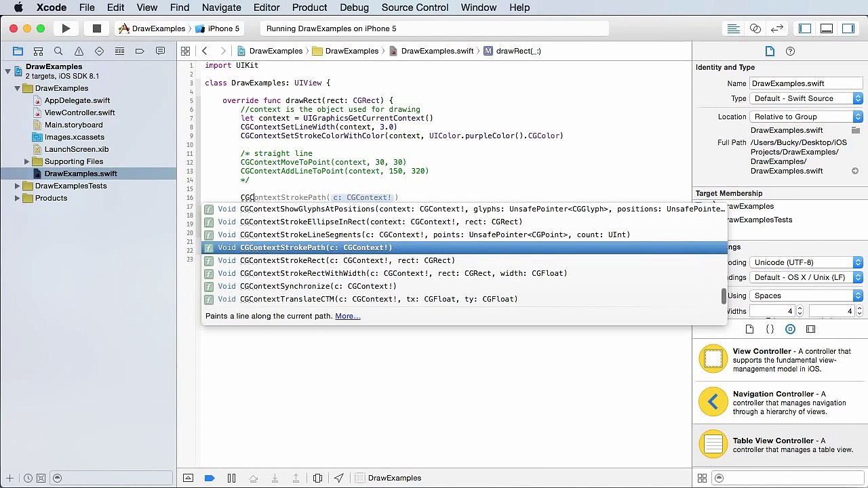
Task: Show the Quick Help inspector
Action: pos(790,51)
